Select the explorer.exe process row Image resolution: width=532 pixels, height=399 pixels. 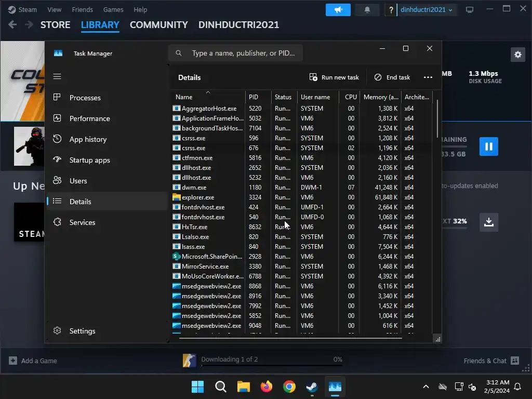302,197
